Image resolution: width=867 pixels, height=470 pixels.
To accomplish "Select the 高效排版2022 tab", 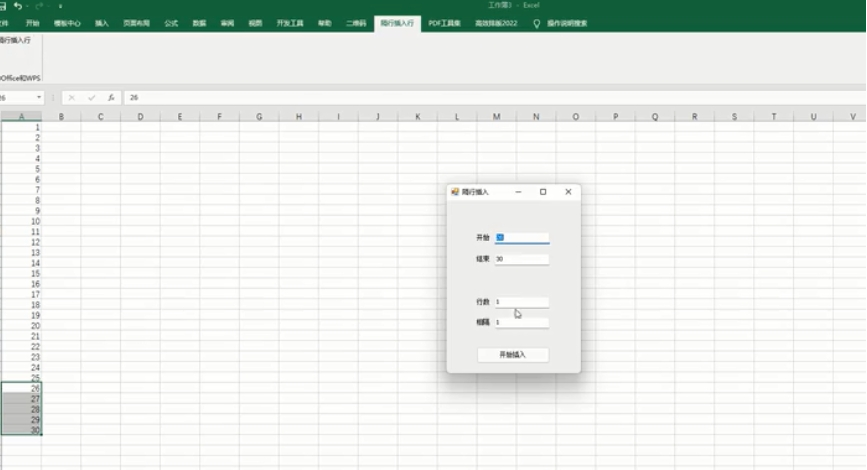I will click(x=497, y=23).
